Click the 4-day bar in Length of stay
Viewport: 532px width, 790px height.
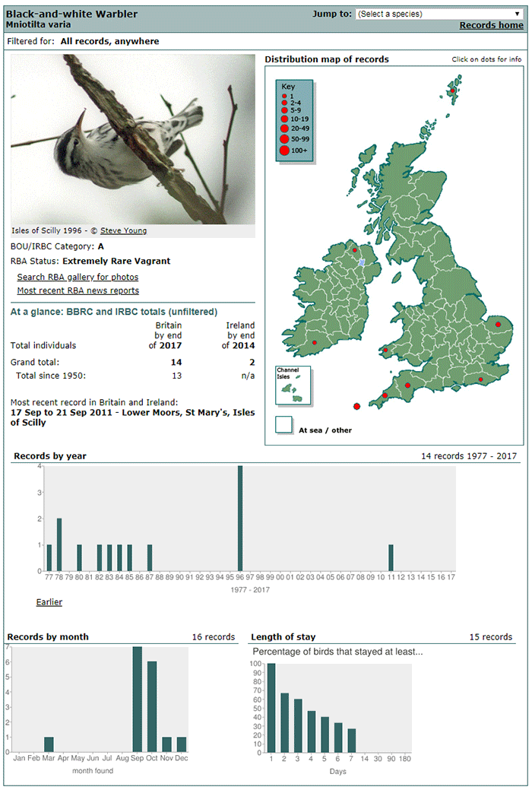click(312, 732)
